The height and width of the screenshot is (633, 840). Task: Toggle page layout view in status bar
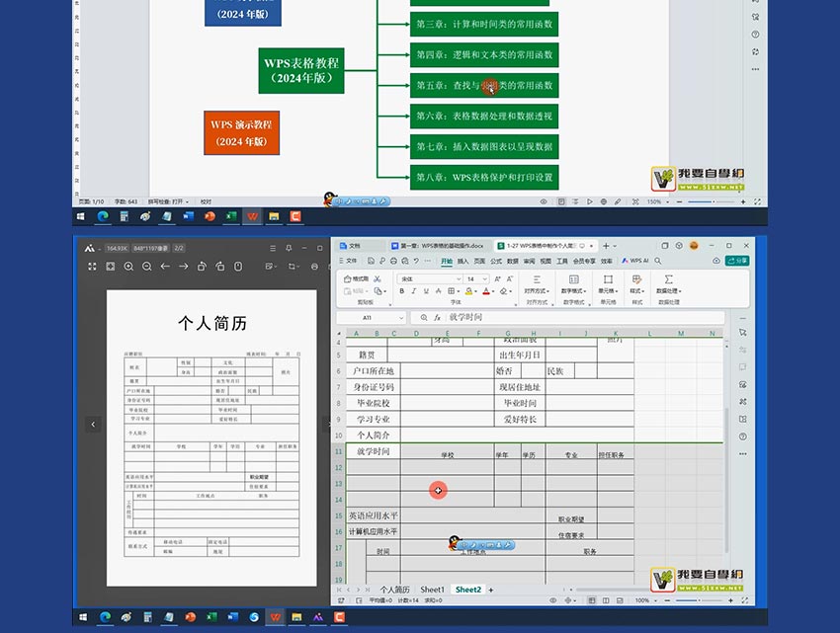(x=606, y=600)
